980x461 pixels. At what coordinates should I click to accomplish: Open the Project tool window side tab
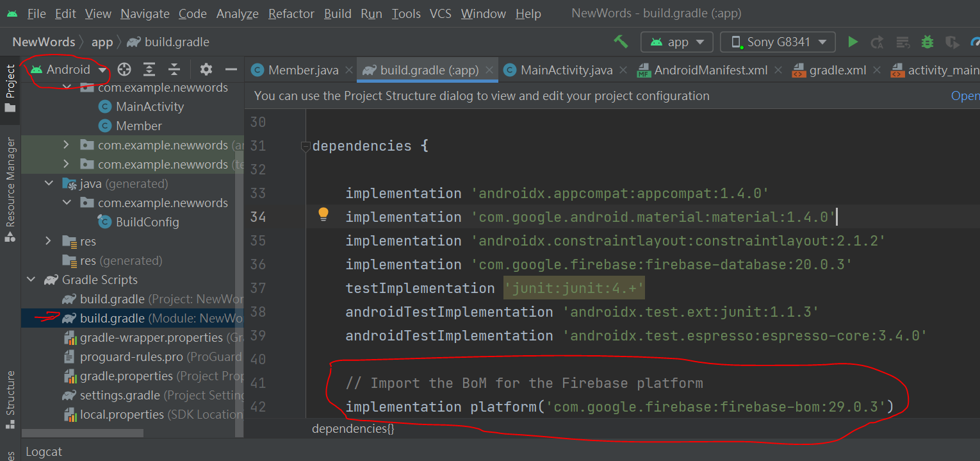pyautogui.click(x=10, y=88)
